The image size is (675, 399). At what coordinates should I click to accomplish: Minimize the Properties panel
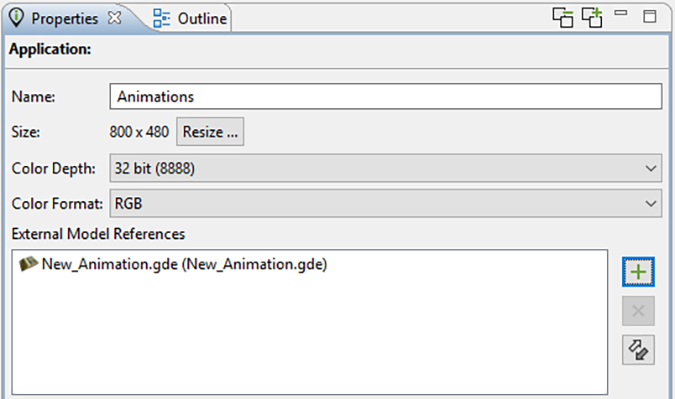621,13
